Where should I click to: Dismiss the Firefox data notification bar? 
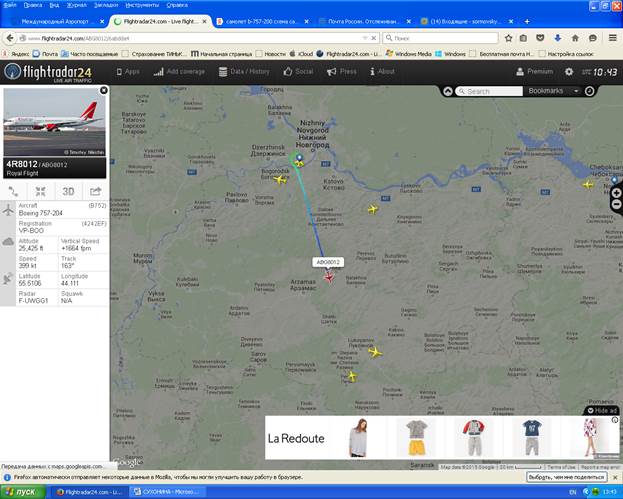(x=615, y=477)
